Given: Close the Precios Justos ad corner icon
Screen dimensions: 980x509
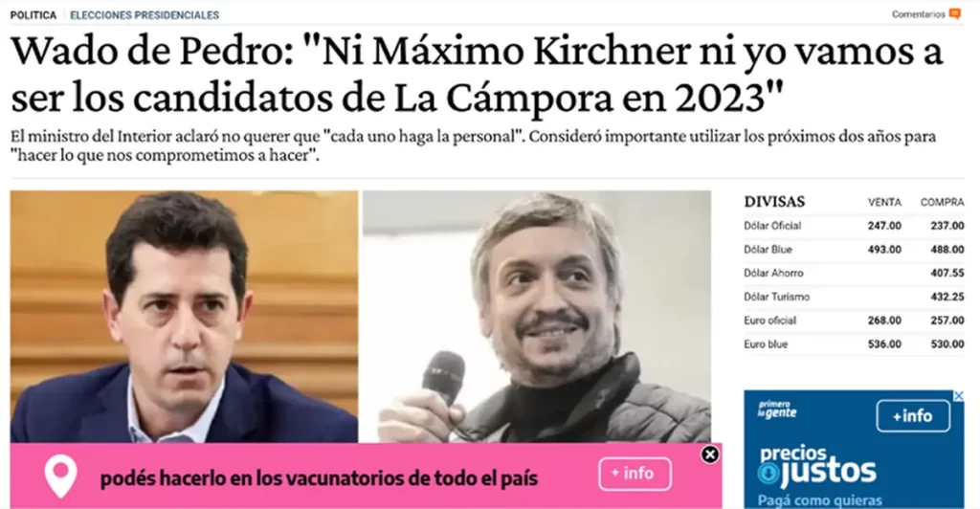Looking at the screenshot, I should tap(959, 396).
